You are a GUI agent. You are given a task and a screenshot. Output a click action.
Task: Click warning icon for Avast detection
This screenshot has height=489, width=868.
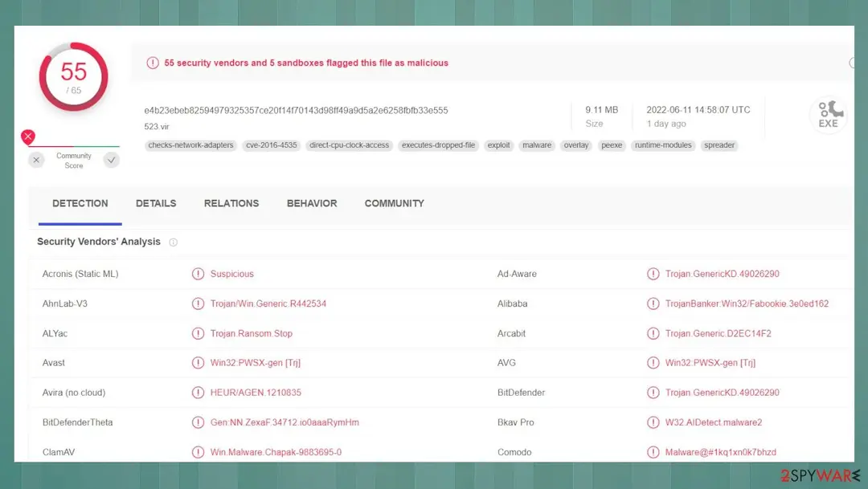point(198,363)
